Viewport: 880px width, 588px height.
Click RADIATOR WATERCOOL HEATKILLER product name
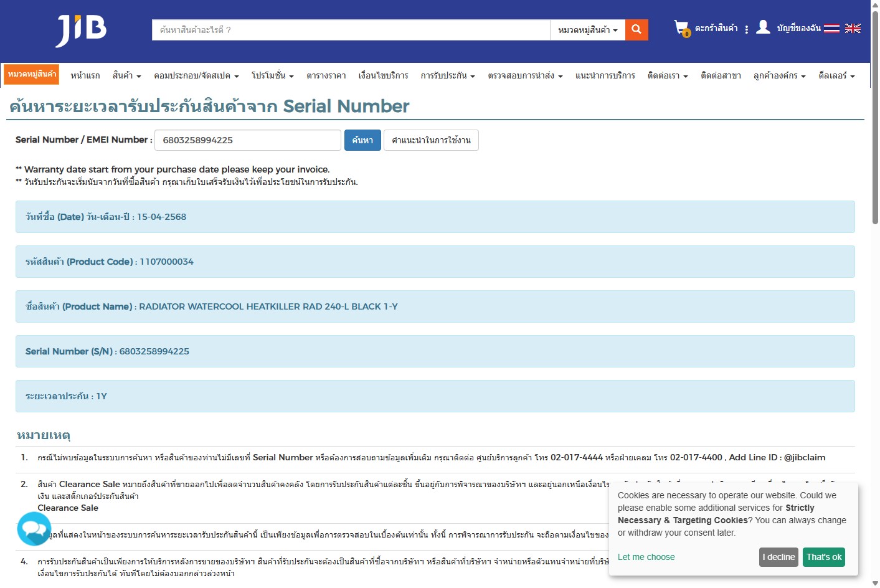(268, 306)
